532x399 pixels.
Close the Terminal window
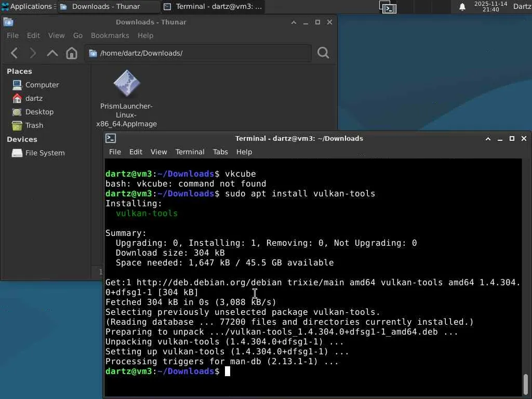[524, 138]
